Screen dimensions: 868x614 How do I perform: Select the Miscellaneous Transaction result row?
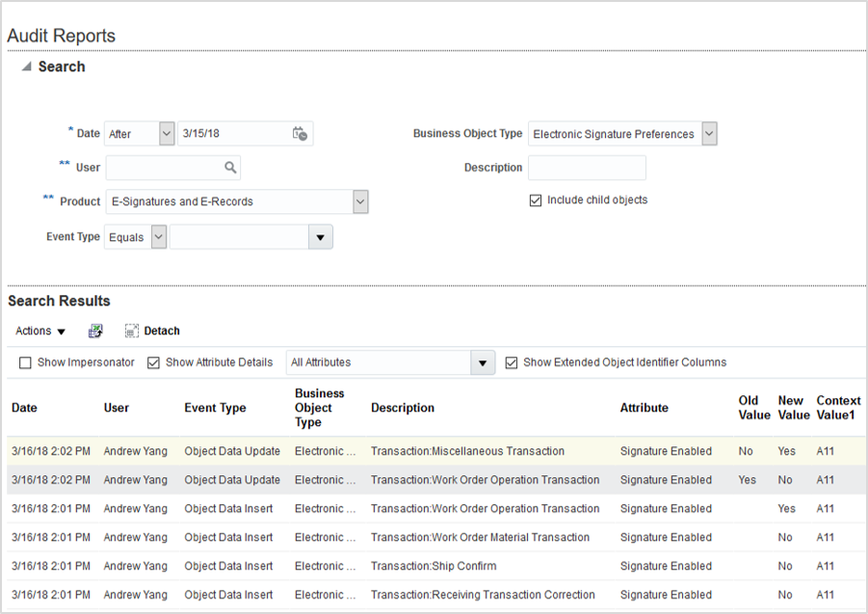tap(467, 451)
